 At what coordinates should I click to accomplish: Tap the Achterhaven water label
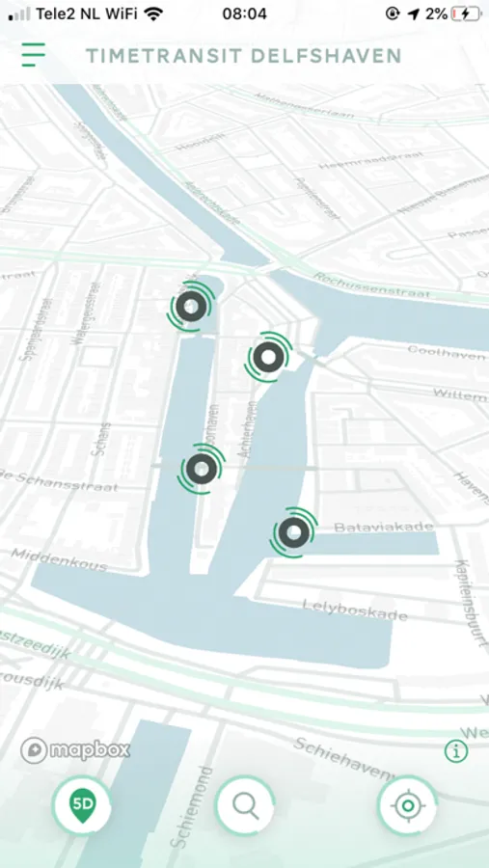tap(247, 429)
